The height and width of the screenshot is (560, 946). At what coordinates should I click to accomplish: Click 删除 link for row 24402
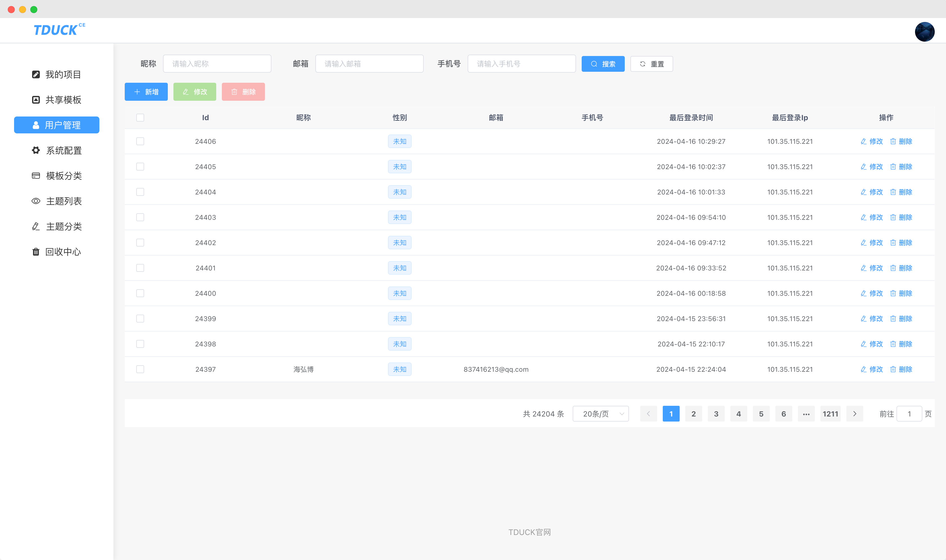(x=901, y=242)
